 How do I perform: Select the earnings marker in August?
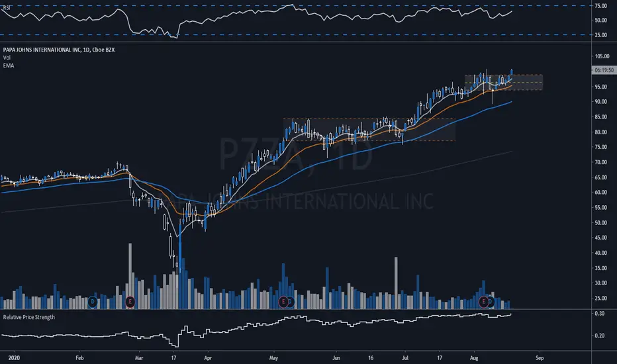484,302
